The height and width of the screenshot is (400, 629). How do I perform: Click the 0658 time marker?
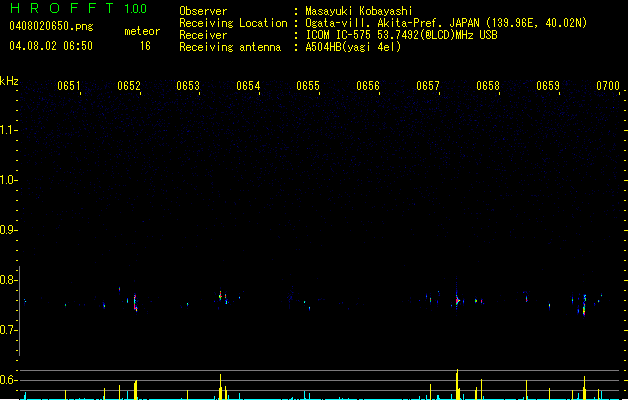[488, 86]
